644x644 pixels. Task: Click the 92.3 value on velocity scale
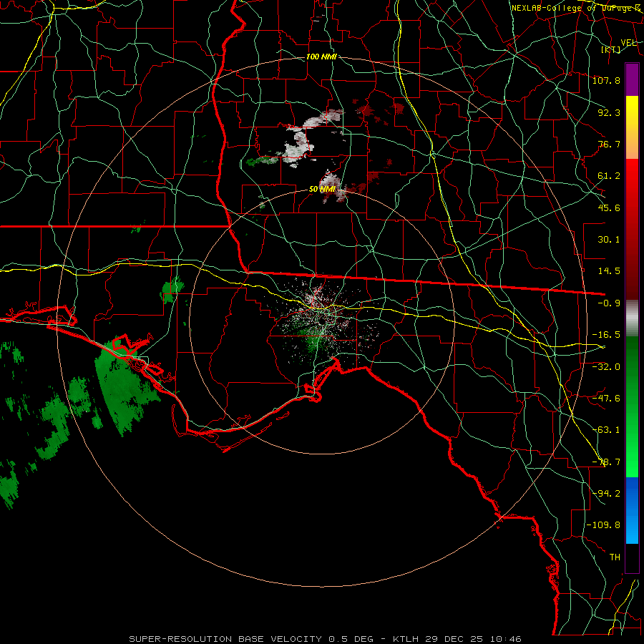609,112
